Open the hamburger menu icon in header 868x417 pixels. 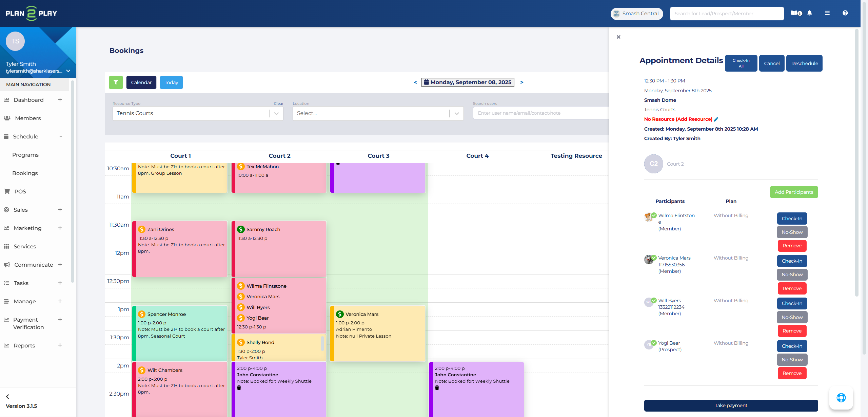(827, 13)
